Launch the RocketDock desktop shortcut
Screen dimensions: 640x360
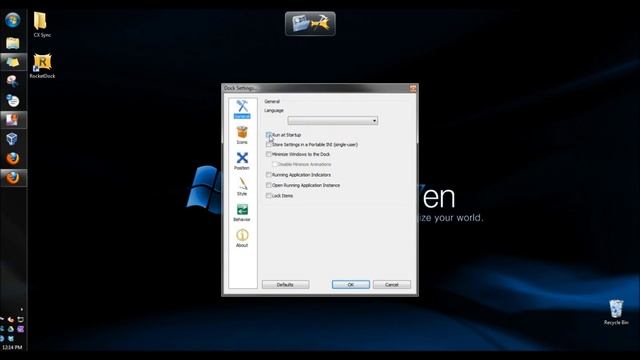42,66
